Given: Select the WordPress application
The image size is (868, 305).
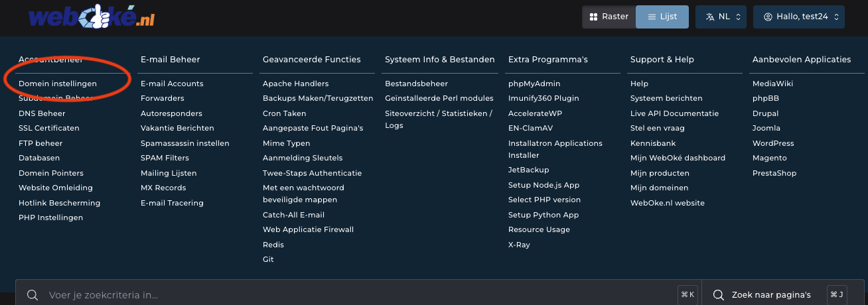Looking at the screenshot, I should point(773,143).
